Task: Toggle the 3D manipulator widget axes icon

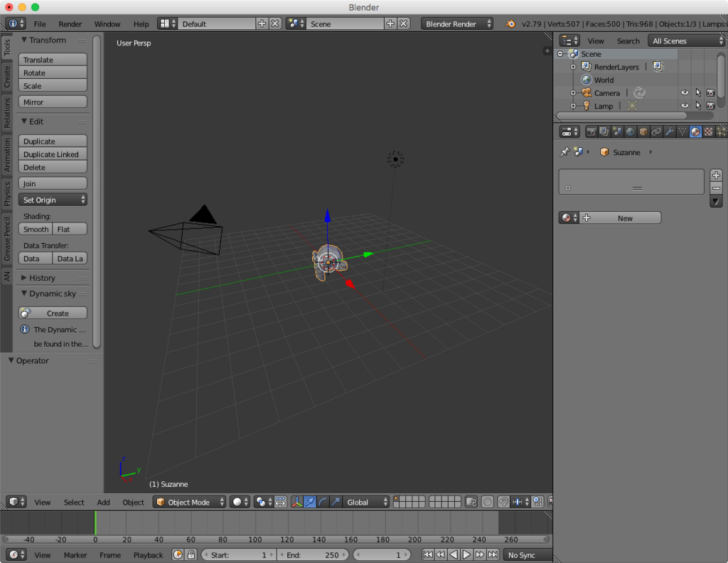Action: (296, 502)
